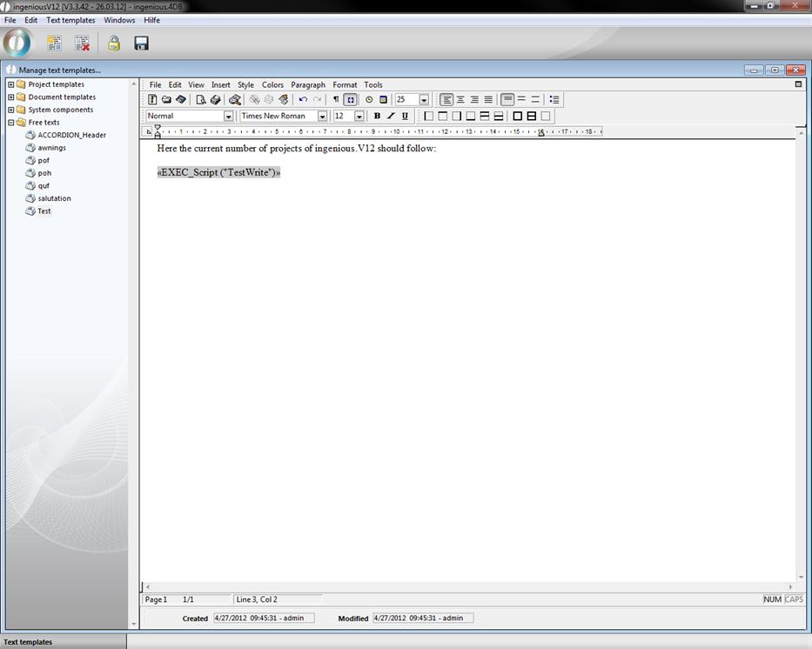Viewport: 812px width, 649px height.
Task: Click the new template icon in main toolbar
Action: coord(54,43)
